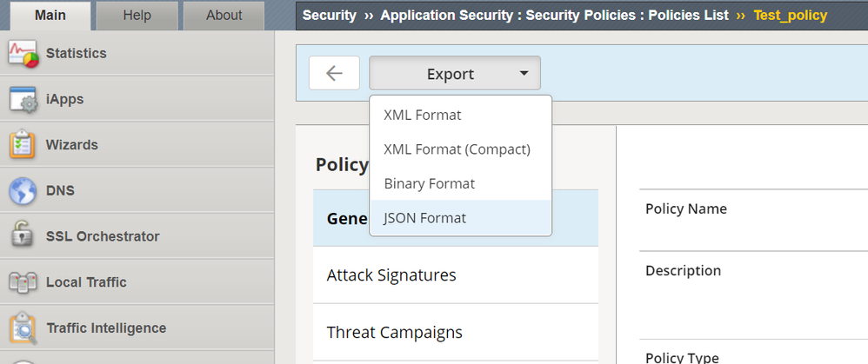This screenshot has width=868, height=364.
Task: Select JSON Format export option
Action: coord(425,218)
